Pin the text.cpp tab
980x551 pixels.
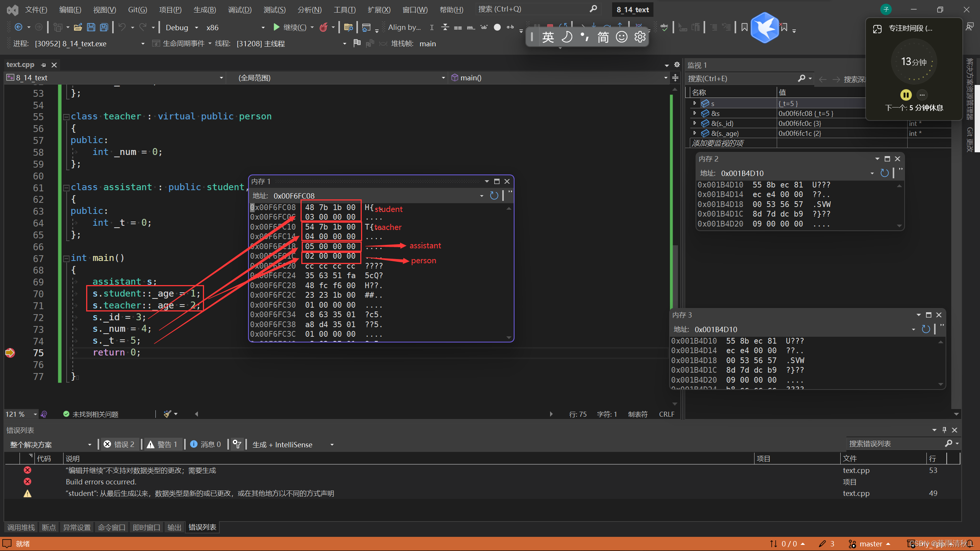click(43, 65)
